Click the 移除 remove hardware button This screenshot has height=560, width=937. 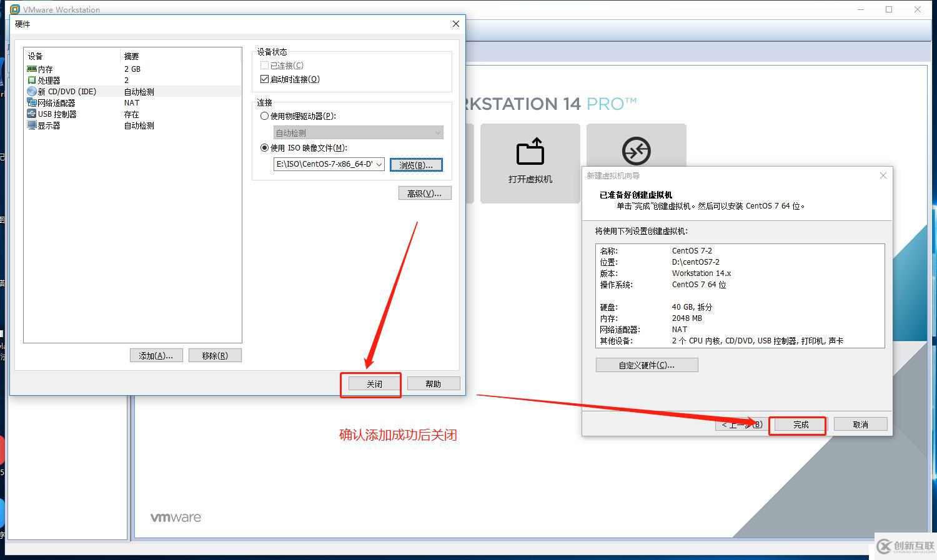215,355
